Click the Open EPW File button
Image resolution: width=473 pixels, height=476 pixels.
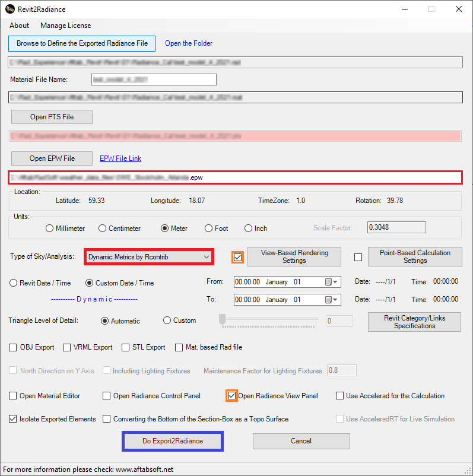pyautogui.click(x=52, y=158)
